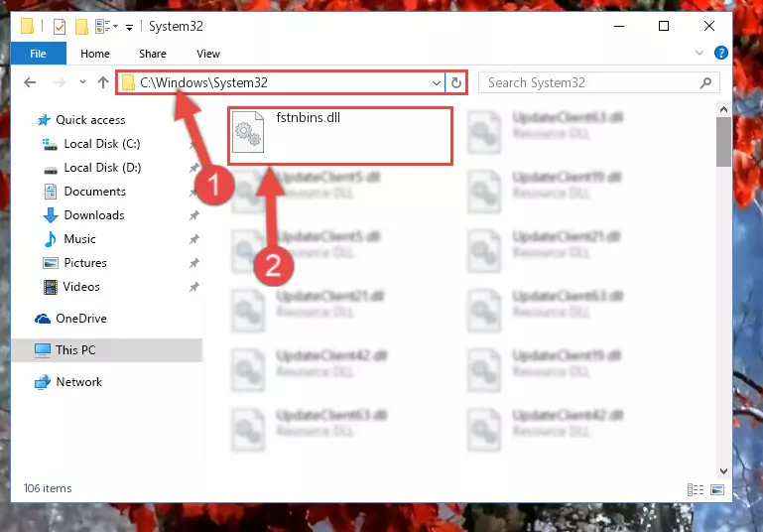
Task: Unpin Pictures via its pin icon
Action: [194, 263]
